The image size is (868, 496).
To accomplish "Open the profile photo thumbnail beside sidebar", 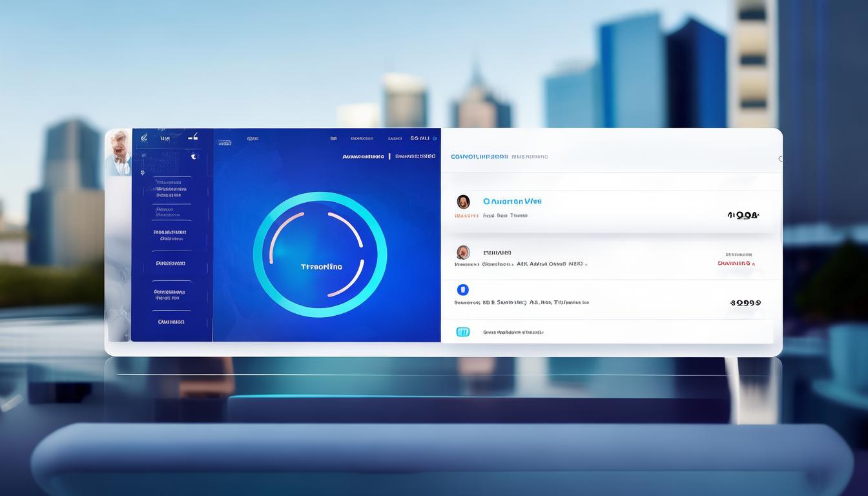I will point(118,152).
